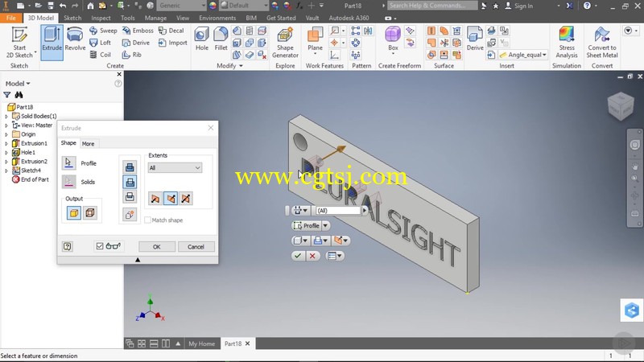Image resolution: width=644 pixels, height=362 pixels.
Task: Collapse the Extrude dialog with bottom arrow
Action: (138, 259)
